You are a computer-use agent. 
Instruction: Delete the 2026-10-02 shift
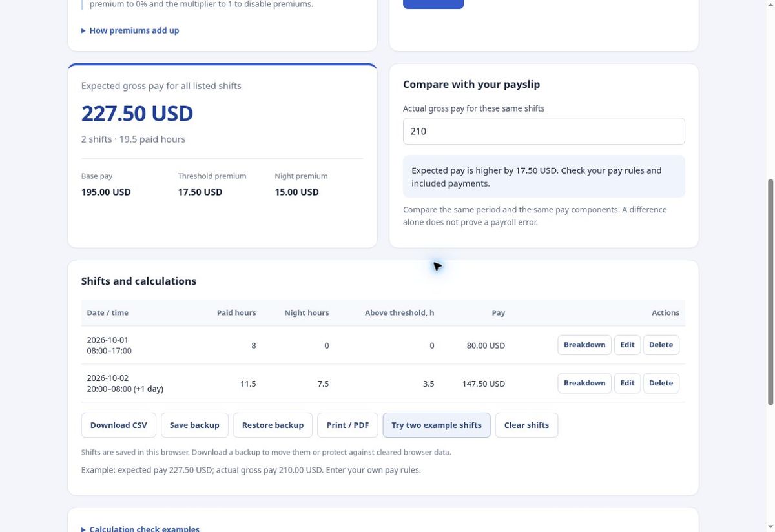click(661, 383)
